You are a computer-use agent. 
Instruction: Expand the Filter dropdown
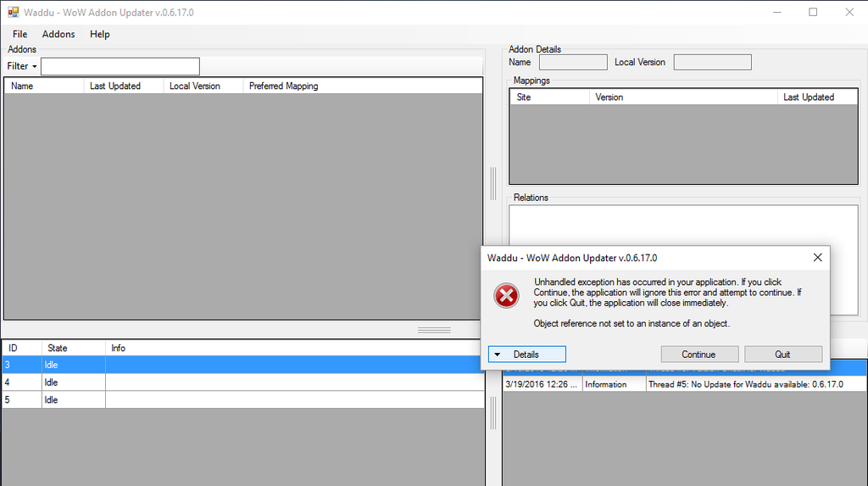point(22,66)
